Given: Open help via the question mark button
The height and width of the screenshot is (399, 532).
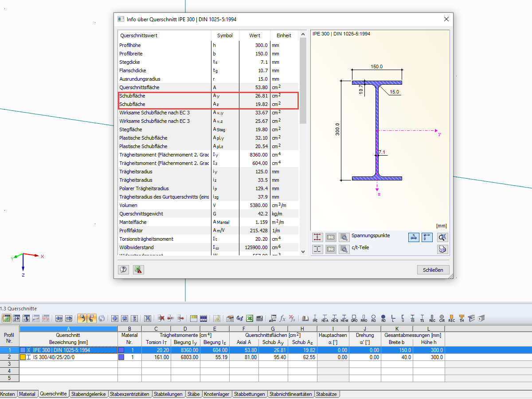Looking at the screenshot, I should click(123, 269).
